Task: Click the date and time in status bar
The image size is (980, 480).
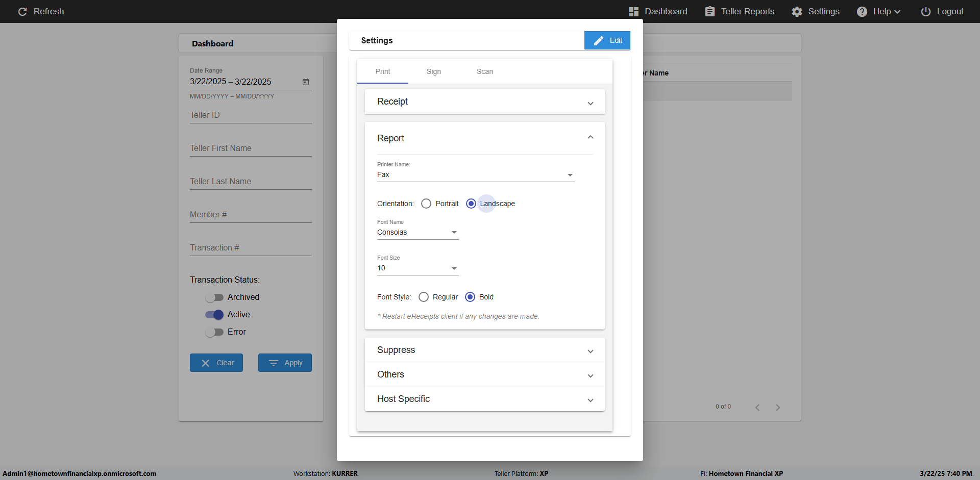Action: pos(946,473)
